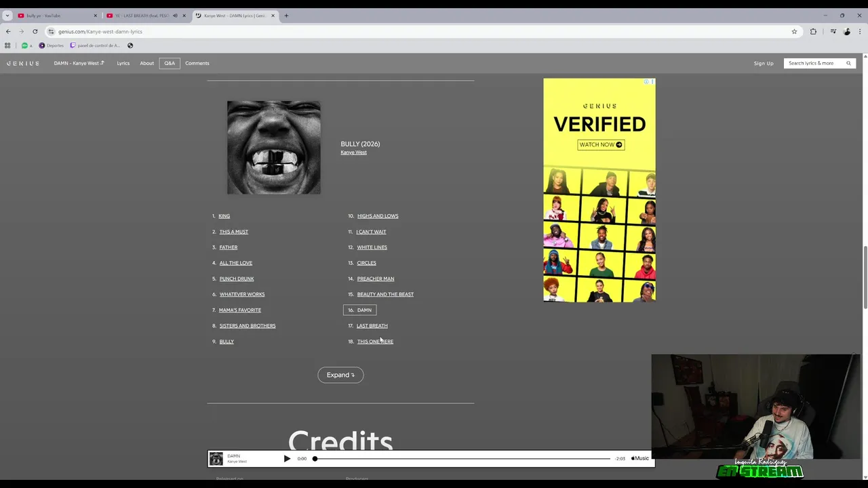Image resolution: width=868 pixels, height=488 pixels.
Task: Close the LAST BREATH YouTube tab
Action: pyautogui.click(x=184, y=16)
